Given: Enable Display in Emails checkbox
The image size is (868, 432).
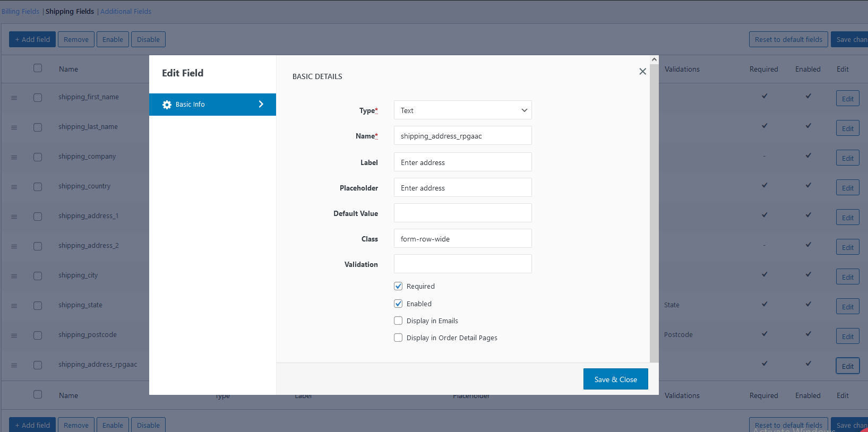Looking at the screenshot, I should (x=398, y=321).
